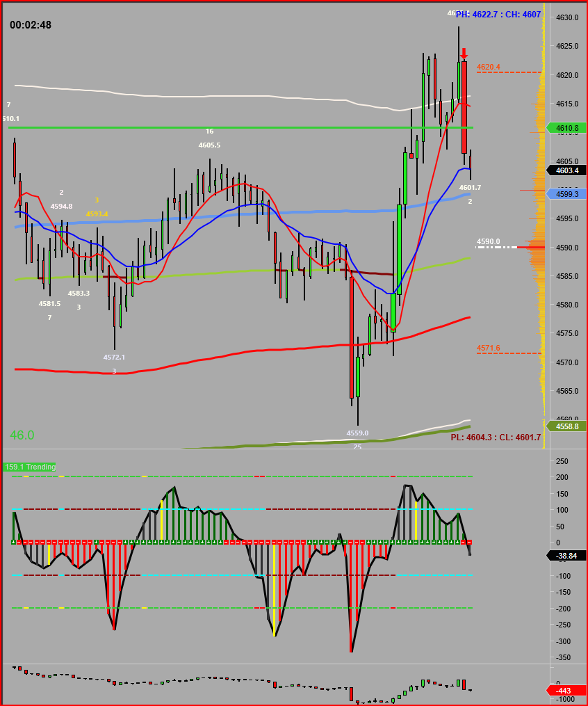Click the red -443 value tag

point(566,691)
